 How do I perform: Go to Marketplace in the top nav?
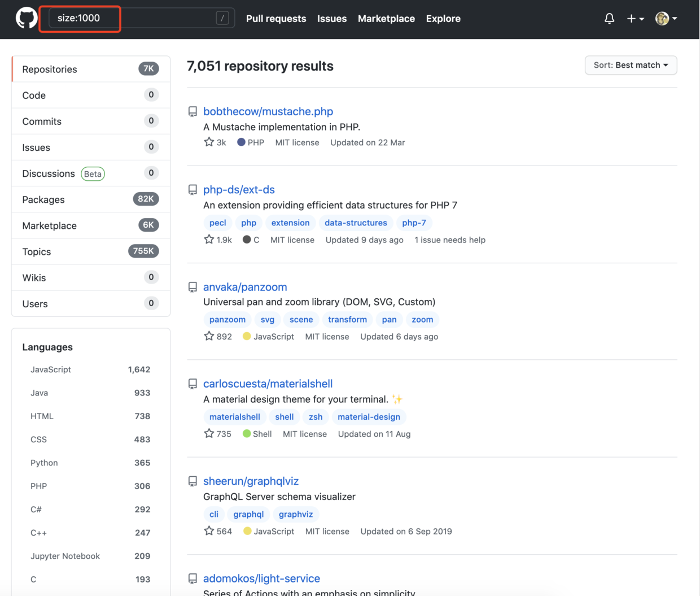[386, 19]
